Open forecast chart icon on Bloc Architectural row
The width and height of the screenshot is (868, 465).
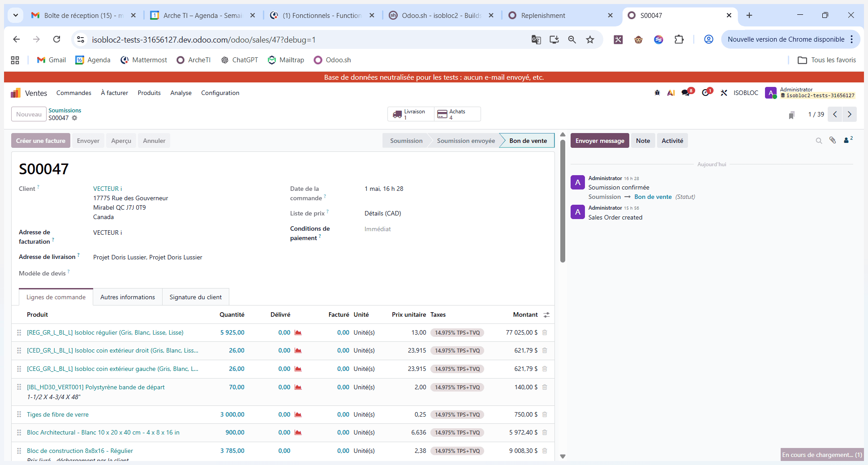[298, 432]
